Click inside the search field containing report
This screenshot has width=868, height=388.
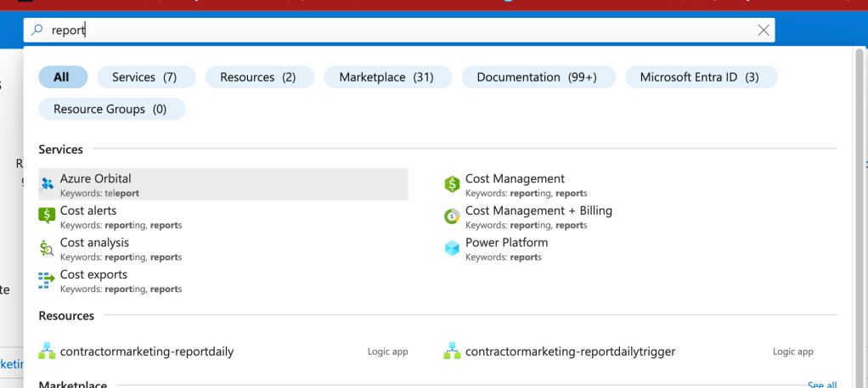tap(398, 30)
